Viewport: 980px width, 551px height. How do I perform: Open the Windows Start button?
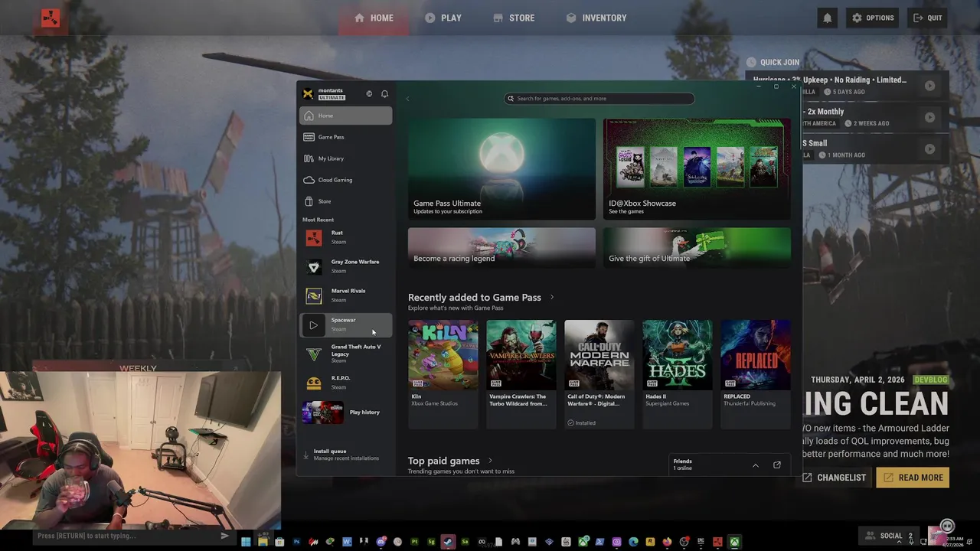(x=246, y=542)
